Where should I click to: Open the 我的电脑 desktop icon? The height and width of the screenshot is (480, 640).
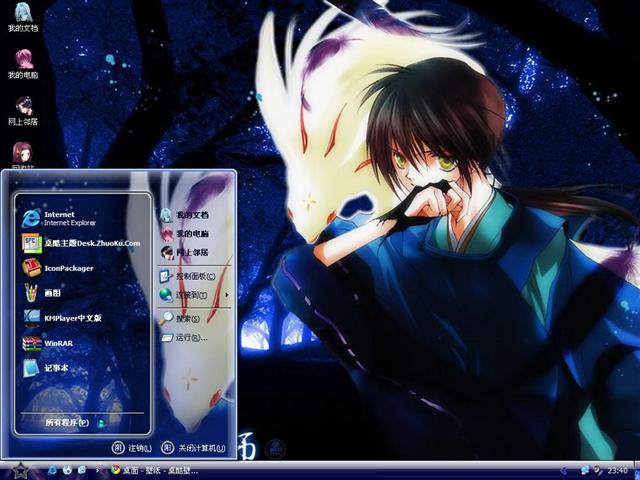23,64
